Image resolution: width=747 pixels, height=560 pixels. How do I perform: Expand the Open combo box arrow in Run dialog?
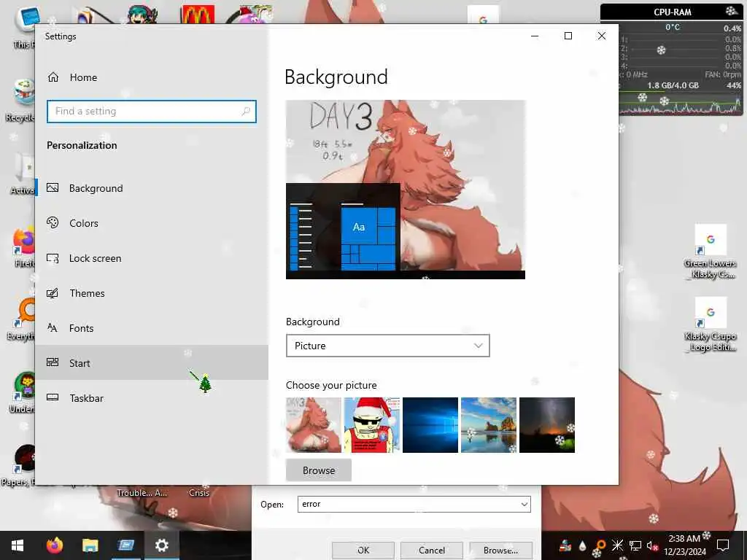524,504
